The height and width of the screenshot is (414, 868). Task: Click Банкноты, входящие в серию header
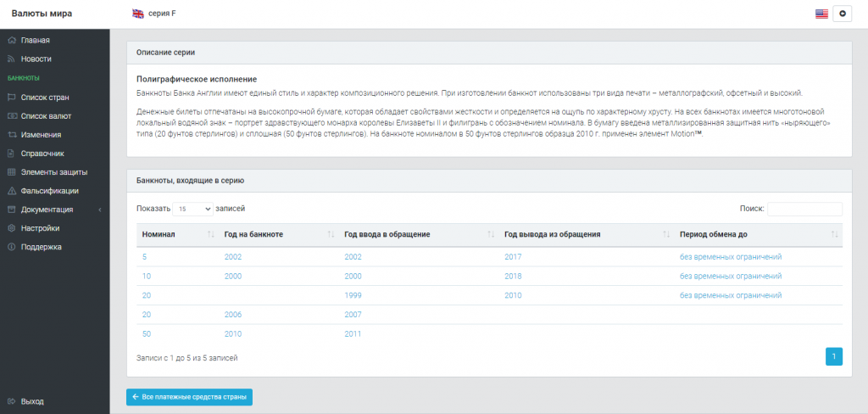(x=489, y=181)
